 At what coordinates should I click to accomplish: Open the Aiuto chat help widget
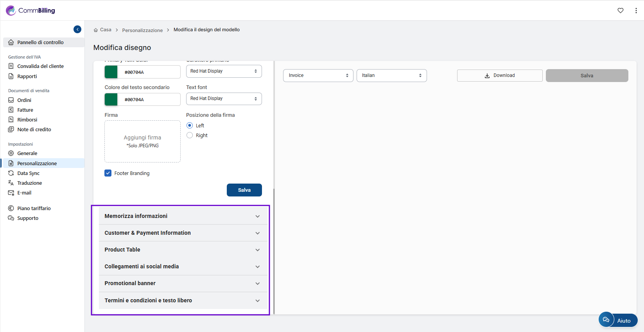618,320
